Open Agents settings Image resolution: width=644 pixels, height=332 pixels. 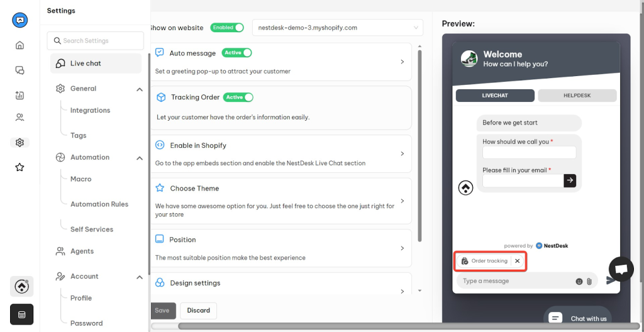click(x=82, y=251)
